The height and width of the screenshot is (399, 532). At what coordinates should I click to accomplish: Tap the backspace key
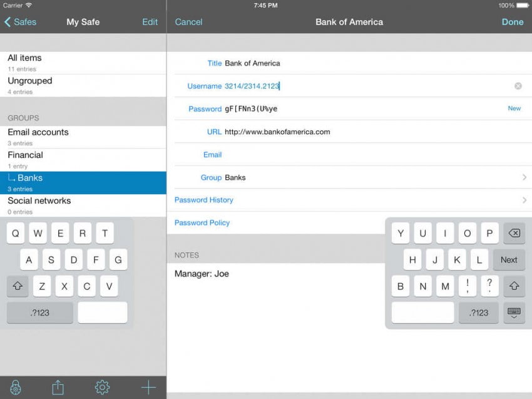click(514, 233)
